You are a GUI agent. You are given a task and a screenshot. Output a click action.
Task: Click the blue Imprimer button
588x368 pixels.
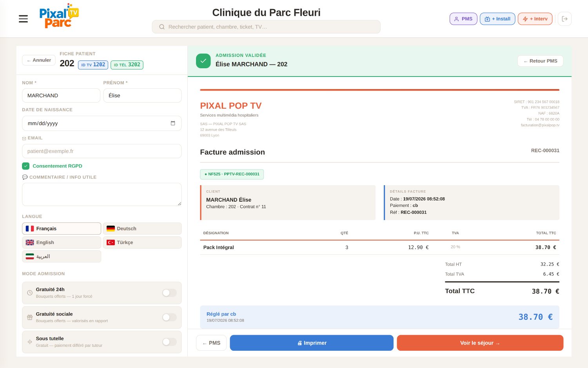(312, 343)
